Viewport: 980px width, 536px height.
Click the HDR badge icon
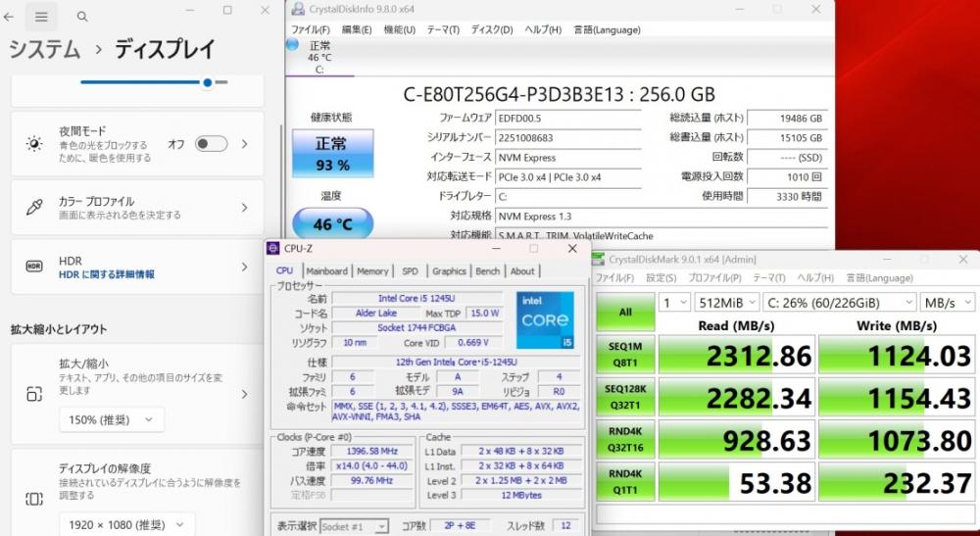point(33,267)
